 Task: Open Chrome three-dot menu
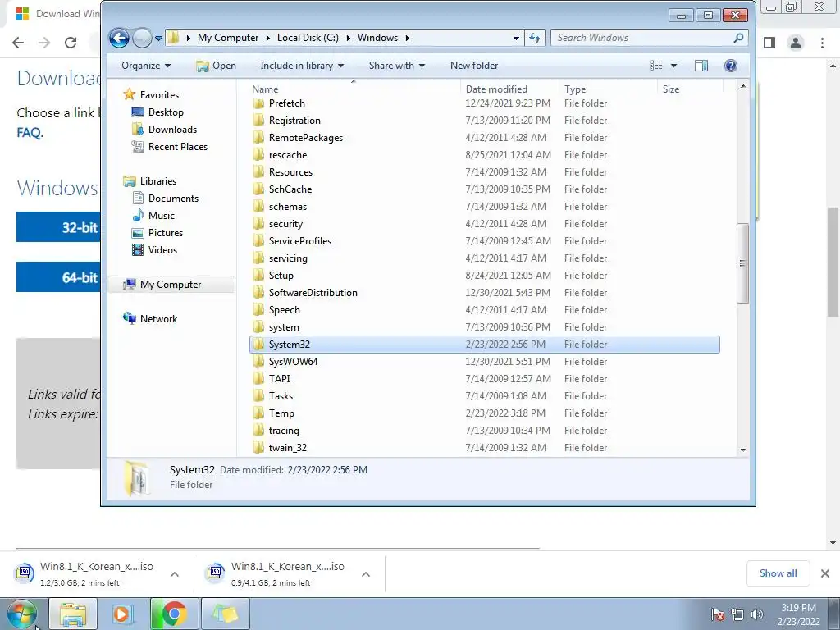(x=822, y=43)
